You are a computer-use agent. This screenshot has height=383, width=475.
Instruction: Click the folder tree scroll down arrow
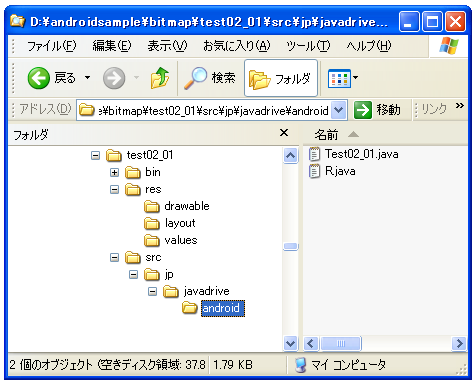(290, 343)
